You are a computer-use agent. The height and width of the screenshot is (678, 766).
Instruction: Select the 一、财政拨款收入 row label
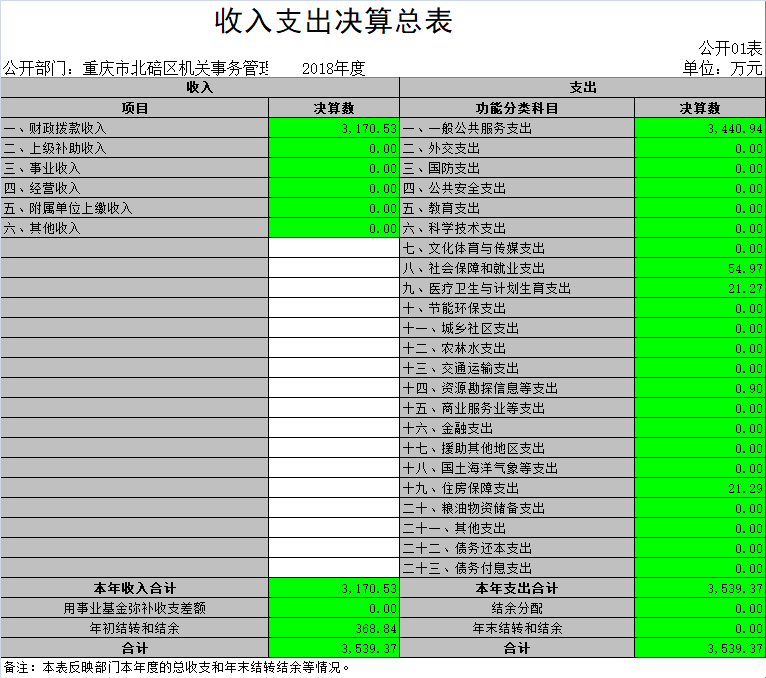click(55, 128)
